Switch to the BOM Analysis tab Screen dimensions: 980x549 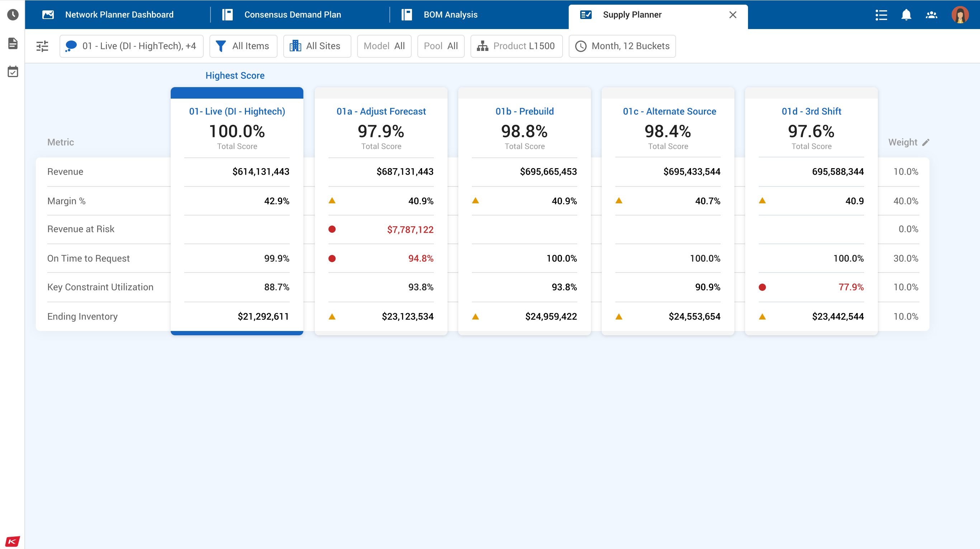(x=450, y=14)
